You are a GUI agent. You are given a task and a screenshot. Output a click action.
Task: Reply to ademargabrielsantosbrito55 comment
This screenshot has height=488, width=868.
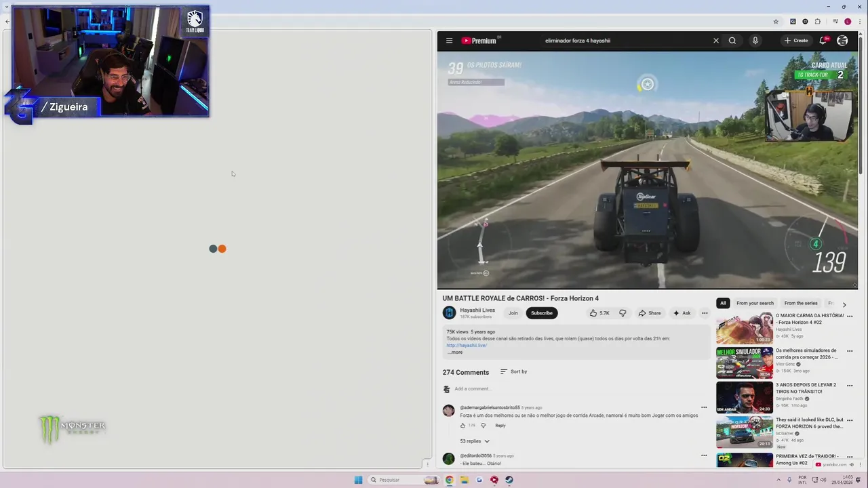(x=500, y=426)
